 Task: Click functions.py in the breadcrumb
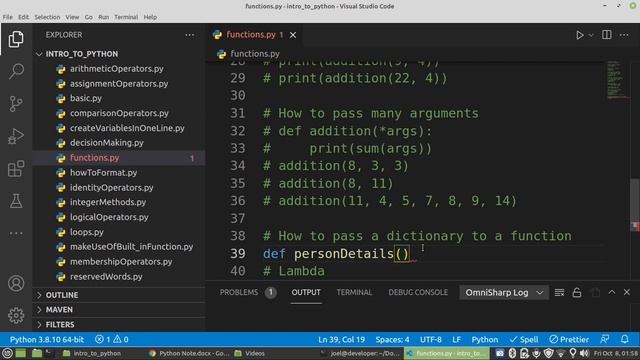(x=255, y=53)
